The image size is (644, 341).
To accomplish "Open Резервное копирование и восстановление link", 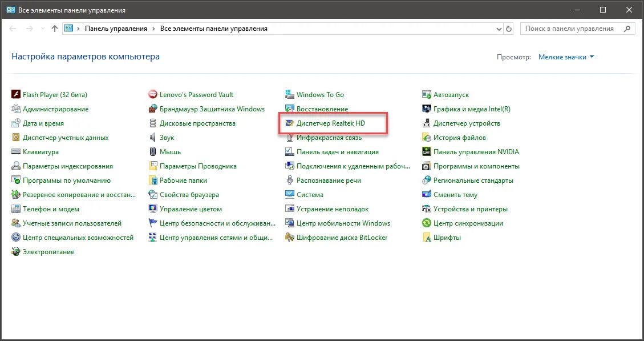I will (79, 195).
